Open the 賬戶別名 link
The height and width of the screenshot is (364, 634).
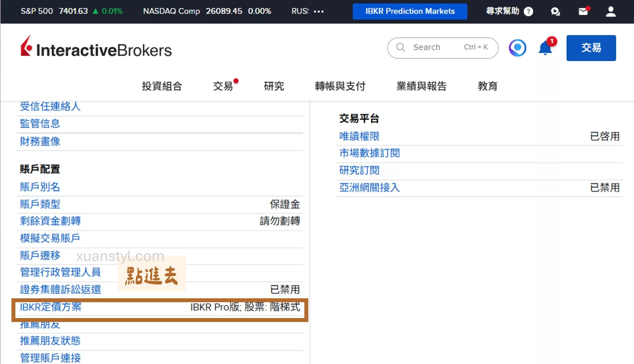coord(40,187)
